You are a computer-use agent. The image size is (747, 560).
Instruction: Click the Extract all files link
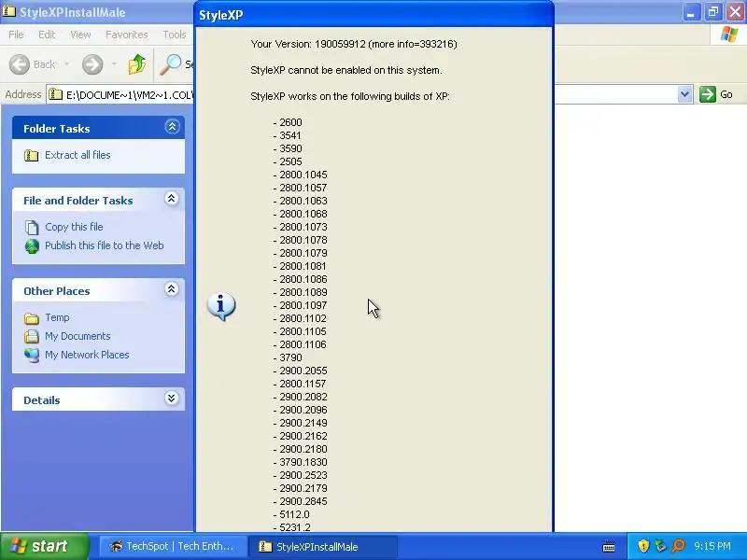pos(78,155)
